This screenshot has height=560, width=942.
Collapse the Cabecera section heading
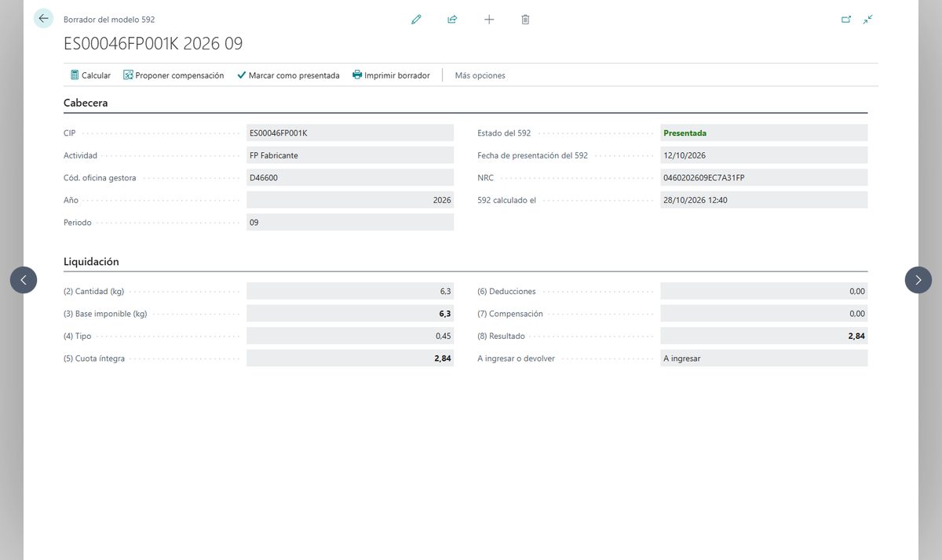point(86,103)
